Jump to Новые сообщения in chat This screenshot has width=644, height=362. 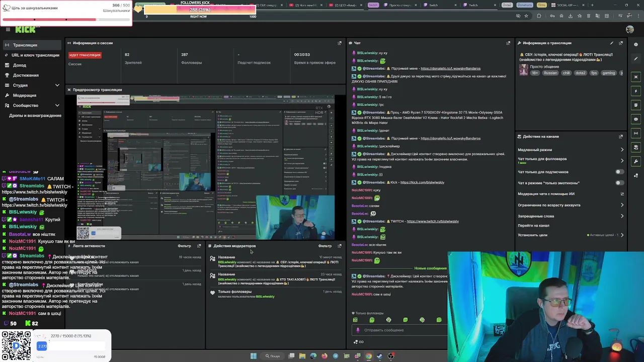point(430,268)
